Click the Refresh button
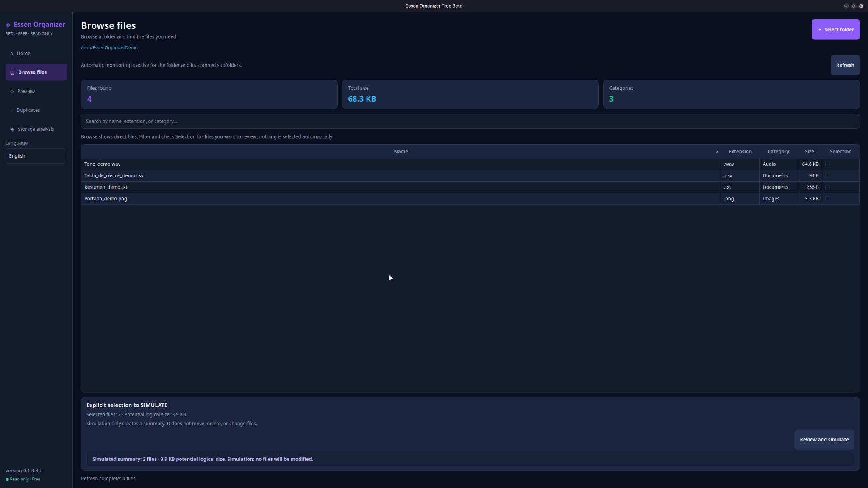The width and height of the screenshot is (868, 488). pos(845,65)
